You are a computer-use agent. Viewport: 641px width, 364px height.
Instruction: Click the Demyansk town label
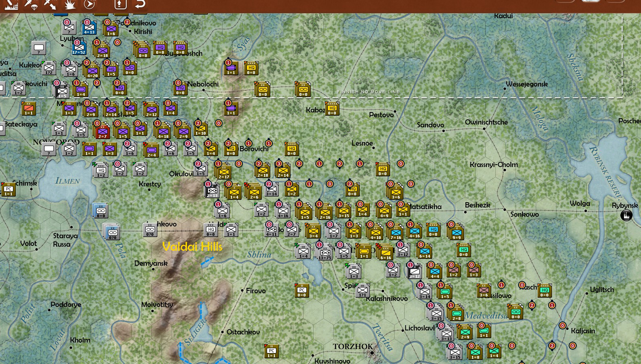(x=151, y=264)
